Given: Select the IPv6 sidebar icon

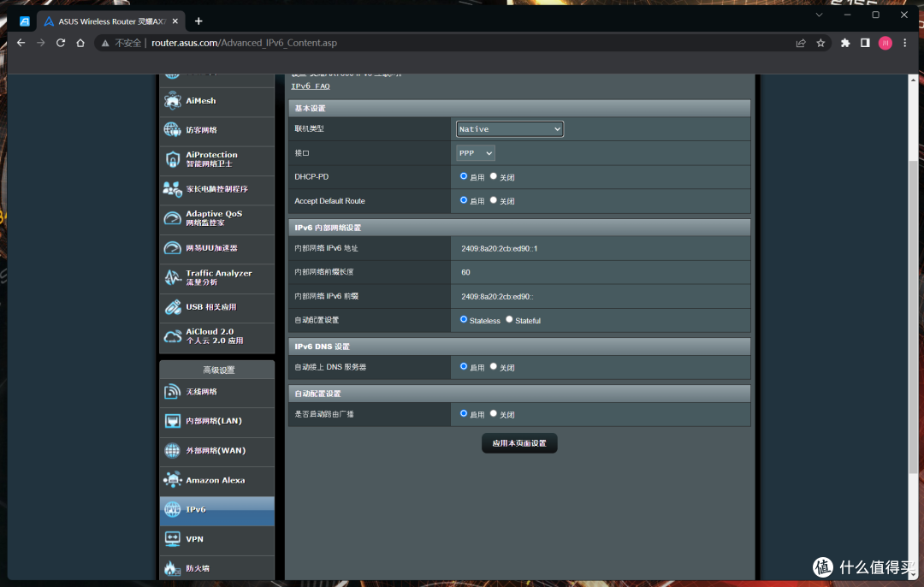Looking at the screenshot, I should click(x=172, y=509).
